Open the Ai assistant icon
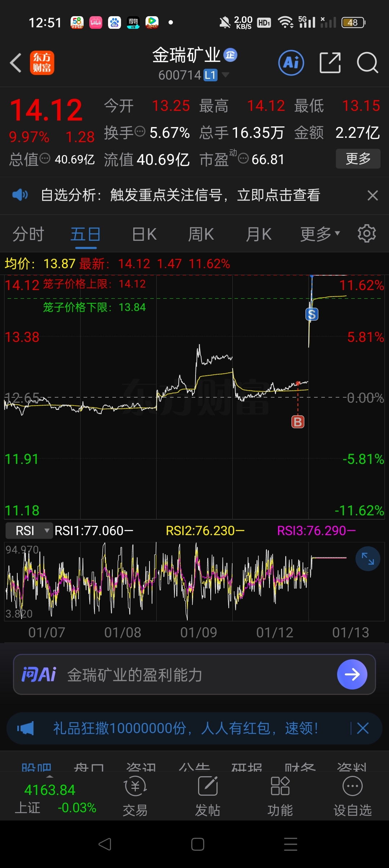The width and height of the screenshot is (389, 868). (291, 63)
